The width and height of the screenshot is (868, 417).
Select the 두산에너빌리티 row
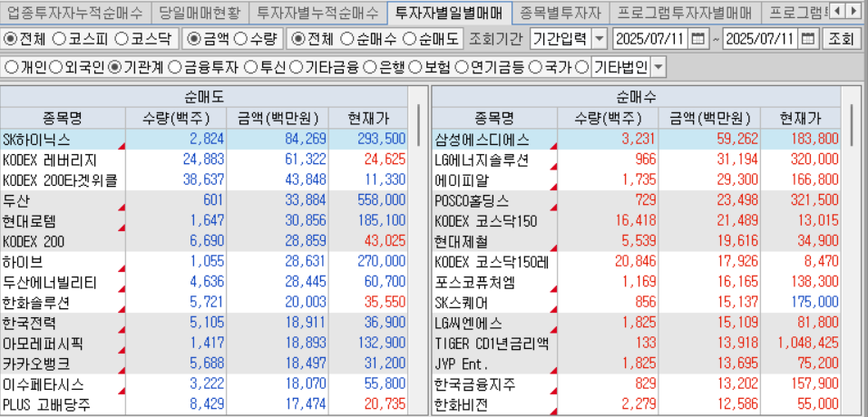(x=204, y=283)
